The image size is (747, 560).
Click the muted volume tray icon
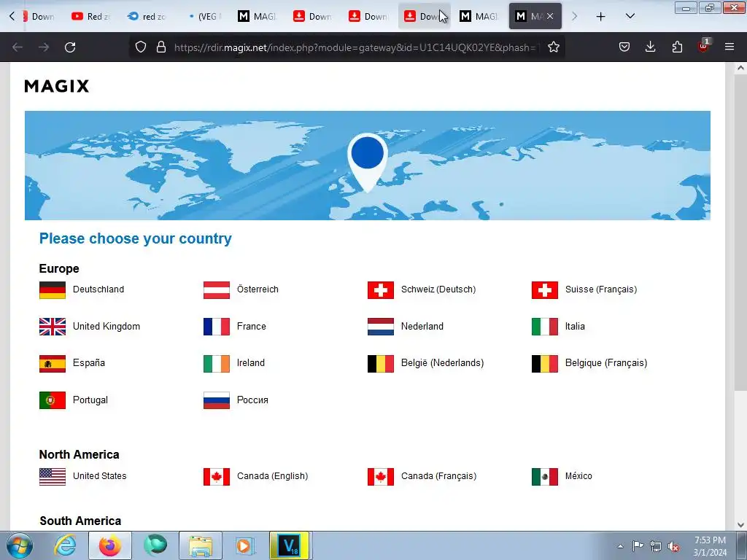[x=673, y=547]
